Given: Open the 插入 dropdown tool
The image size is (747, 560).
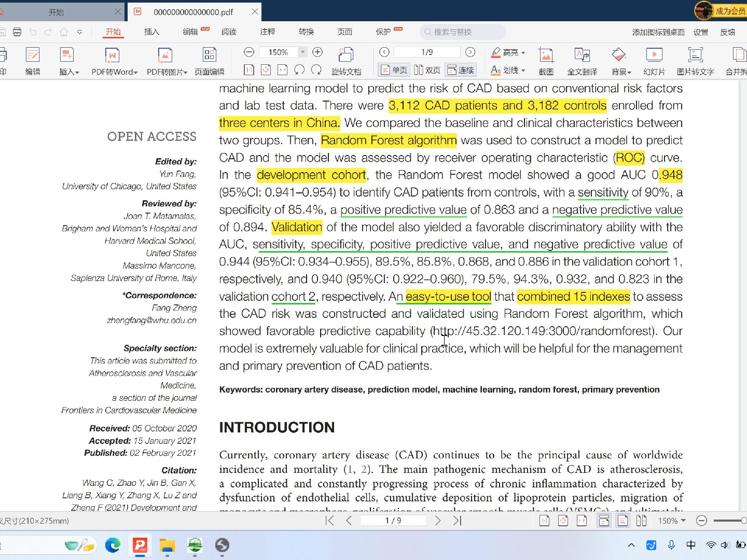Looking at the screenshot, I should coord(68,61).
